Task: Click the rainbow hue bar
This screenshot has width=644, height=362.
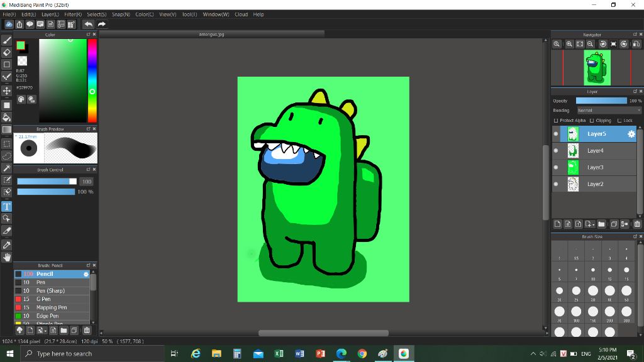Action: (92, 80)
